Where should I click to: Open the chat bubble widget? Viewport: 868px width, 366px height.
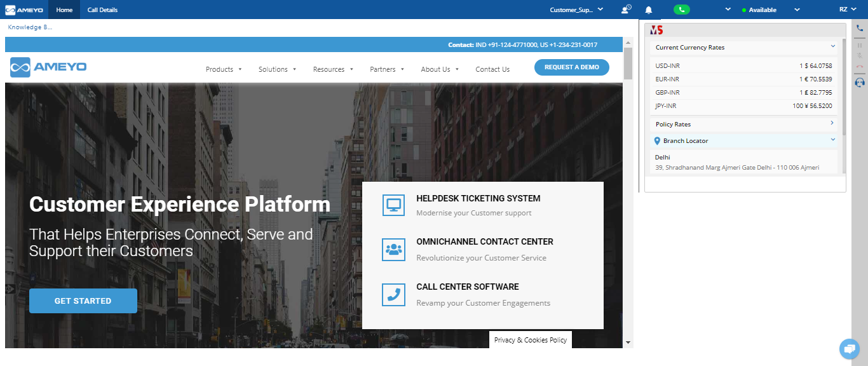[x=849, y=349]
